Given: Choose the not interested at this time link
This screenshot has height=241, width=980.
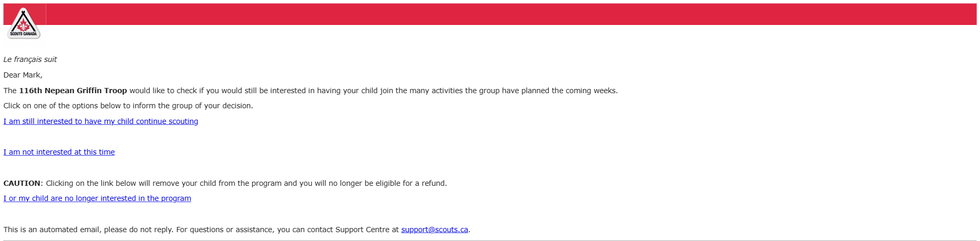Looking at the screenshot, I should (x=59, y=152).
